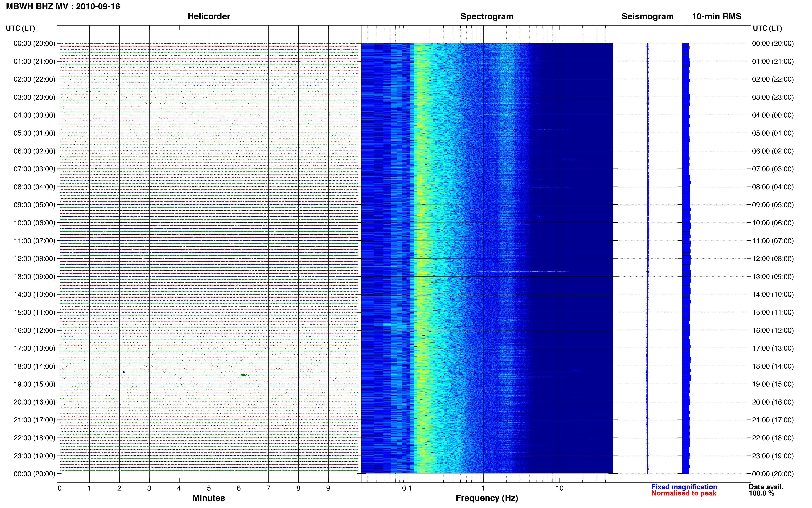Click the right '10:00 (06:00)' time label

click(773, 223)
